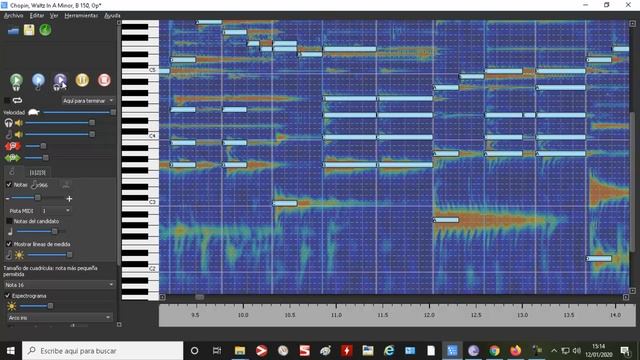The width and height of the screenshot is (640, 360).
Task: Adjust the measure lines brightness slider
Action: tap(49, 255)
